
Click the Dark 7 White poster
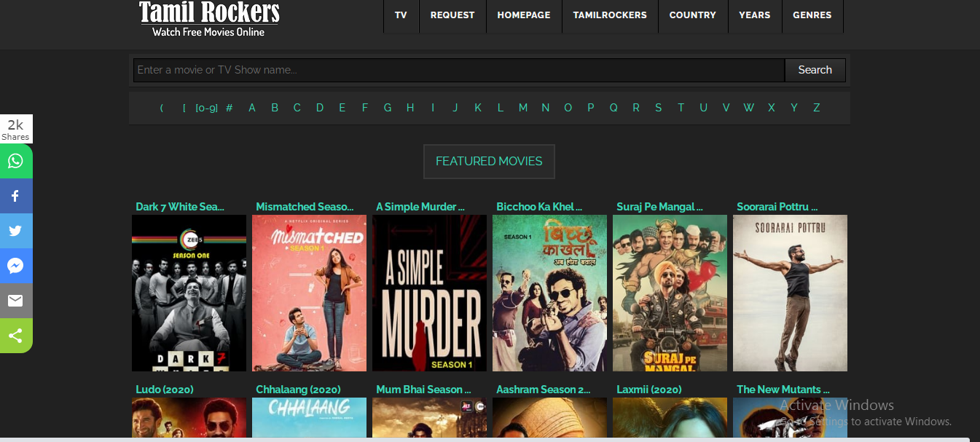coord(189,293)
